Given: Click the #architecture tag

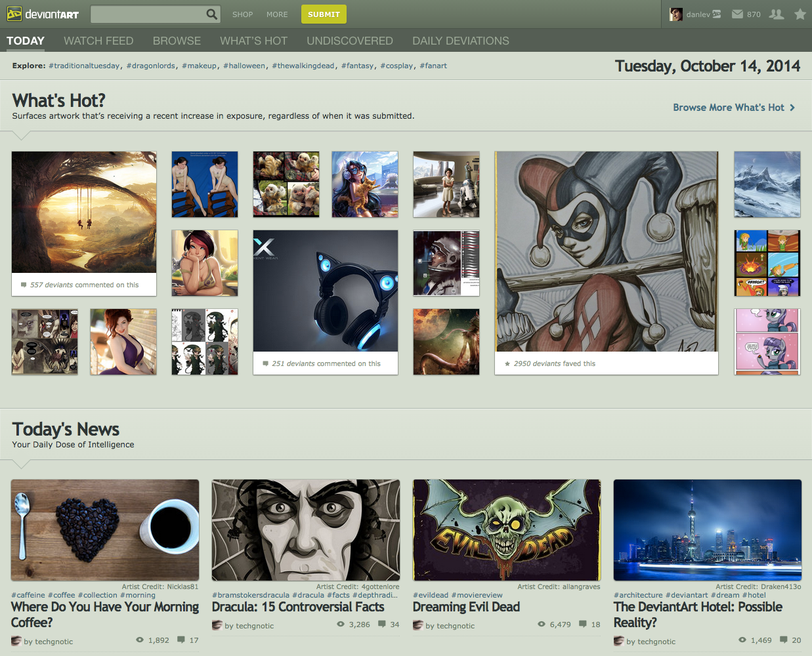Looking at the screenshot, I should click(x=638, y=595).
